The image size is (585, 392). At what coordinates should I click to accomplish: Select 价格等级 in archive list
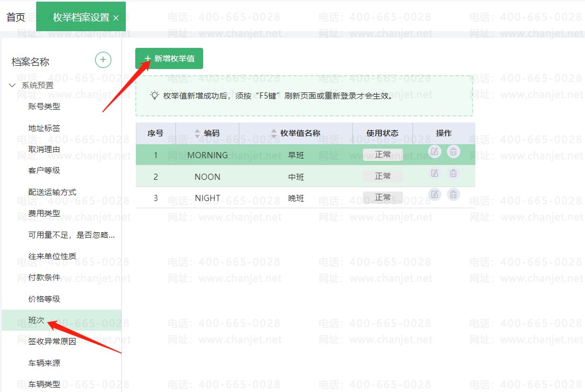pos(44,299)
